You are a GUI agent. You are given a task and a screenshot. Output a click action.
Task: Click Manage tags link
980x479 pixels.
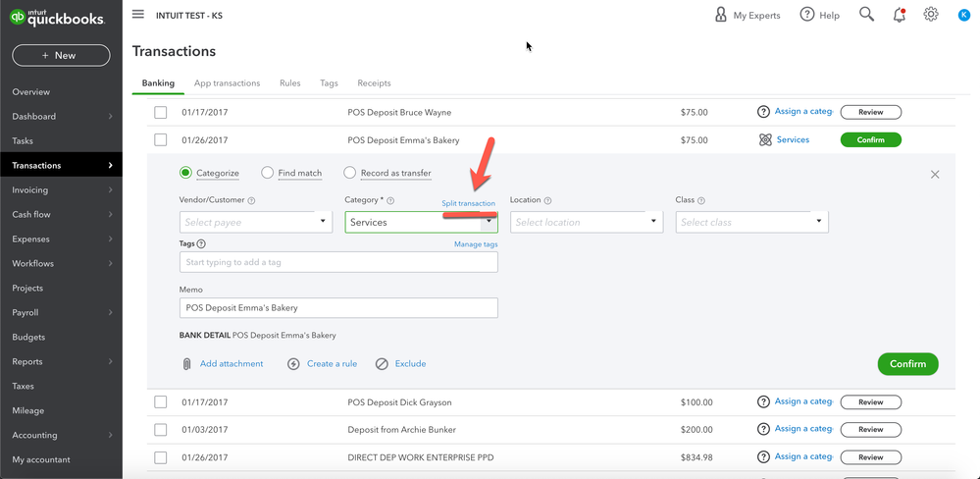(x=476, y=243)
